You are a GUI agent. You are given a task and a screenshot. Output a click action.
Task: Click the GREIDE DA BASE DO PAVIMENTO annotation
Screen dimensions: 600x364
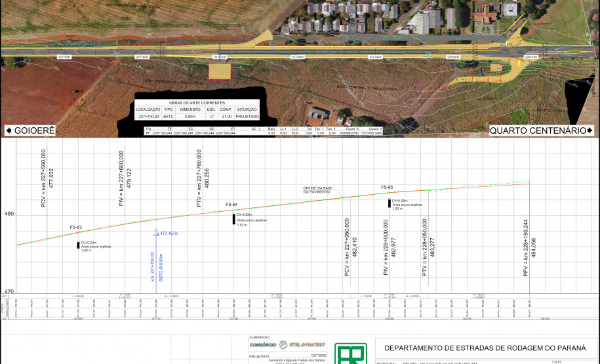coord(317,190)
